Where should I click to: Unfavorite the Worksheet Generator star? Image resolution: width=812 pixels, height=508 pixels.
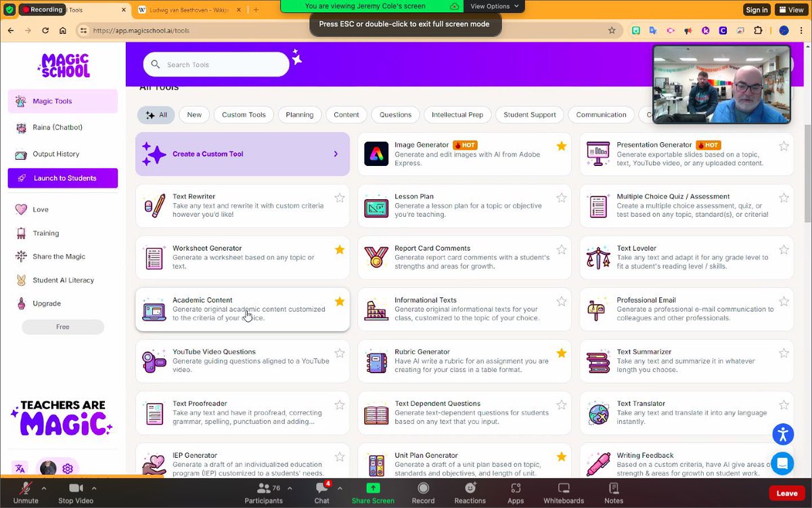tap(340, 249)
